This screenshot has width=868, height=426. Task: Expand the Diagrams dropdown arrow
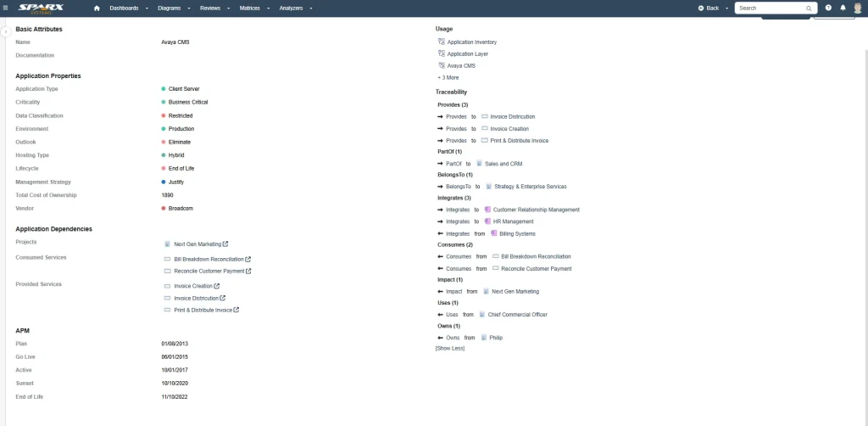[x=189, y=8]
